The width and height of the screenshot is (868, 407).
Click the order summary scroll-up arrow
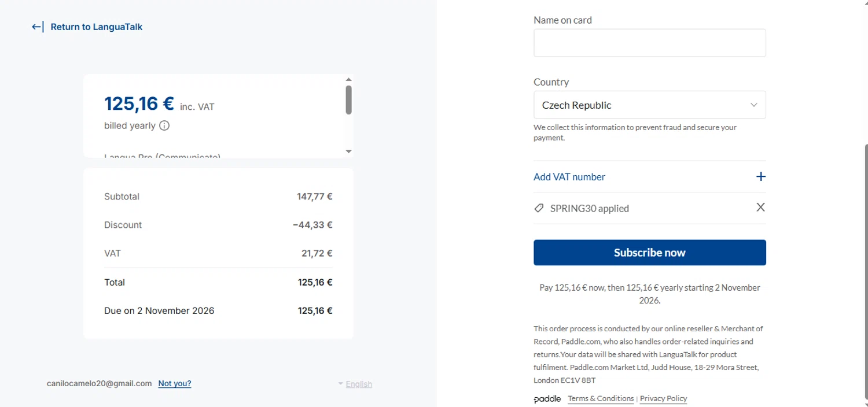tap(348, 80)
